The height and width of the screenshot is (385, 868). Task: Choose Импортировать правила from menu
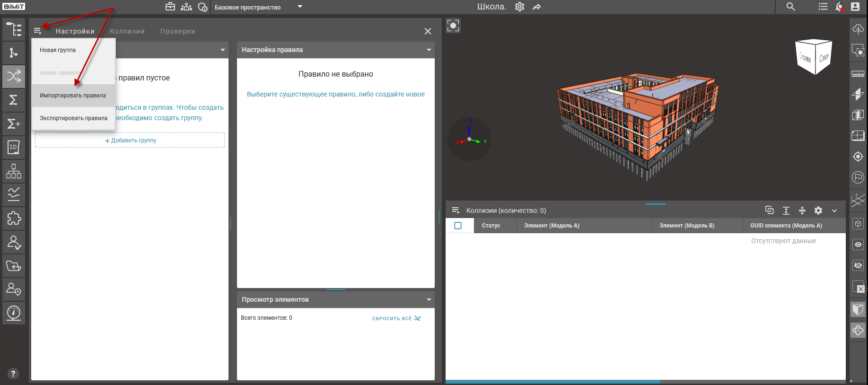[73, 96]
